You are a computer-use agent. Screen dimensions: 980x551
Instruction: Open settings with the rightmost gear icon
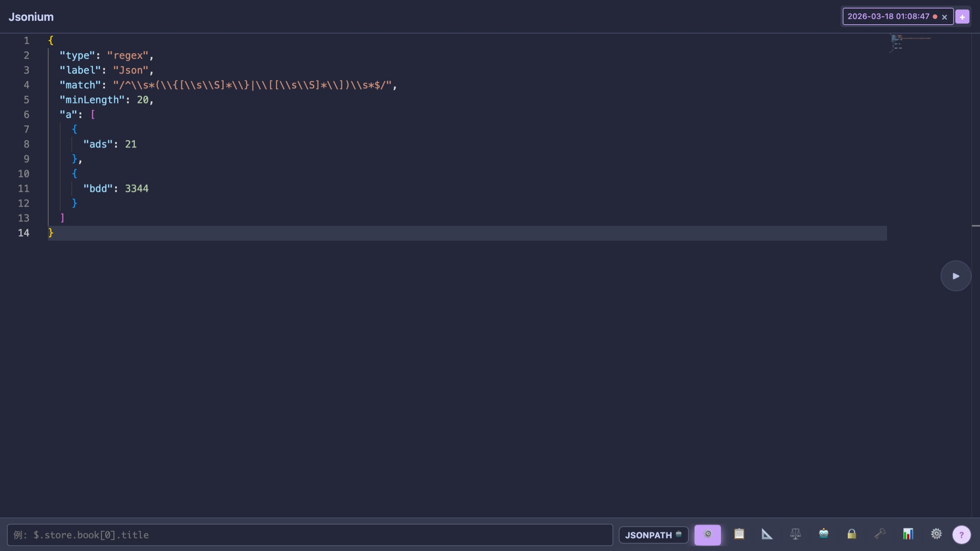coord(936,534)
